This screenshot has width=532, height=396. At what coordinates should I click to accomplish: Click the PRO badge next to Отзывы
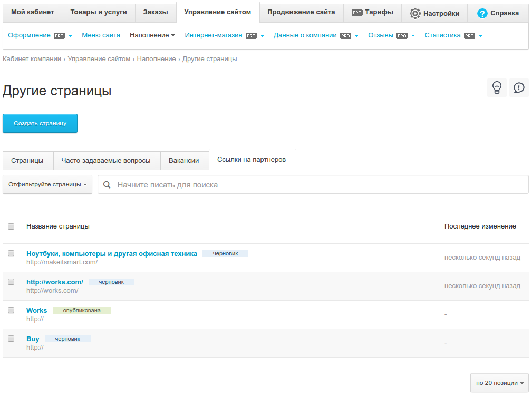point(402,36)
